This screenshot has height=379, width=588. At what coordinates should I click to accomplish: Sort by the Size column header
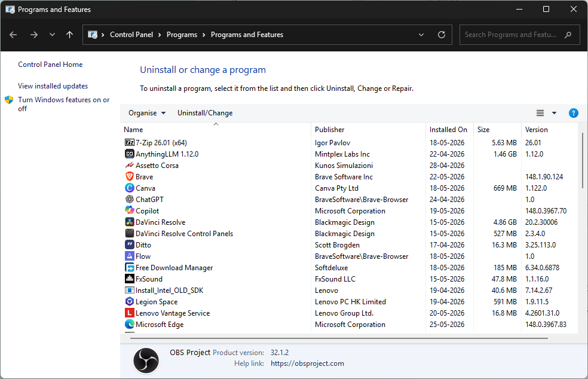pos(497,130)
